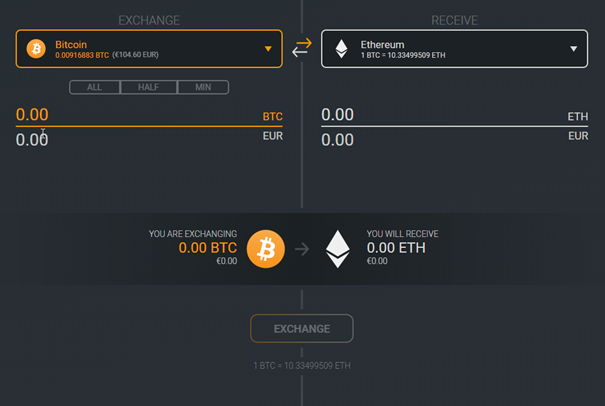Select HALF amount option
Image resolution: width=605 pixels, height=406 pixels.
pyautogui.click(x=148, y=87)
